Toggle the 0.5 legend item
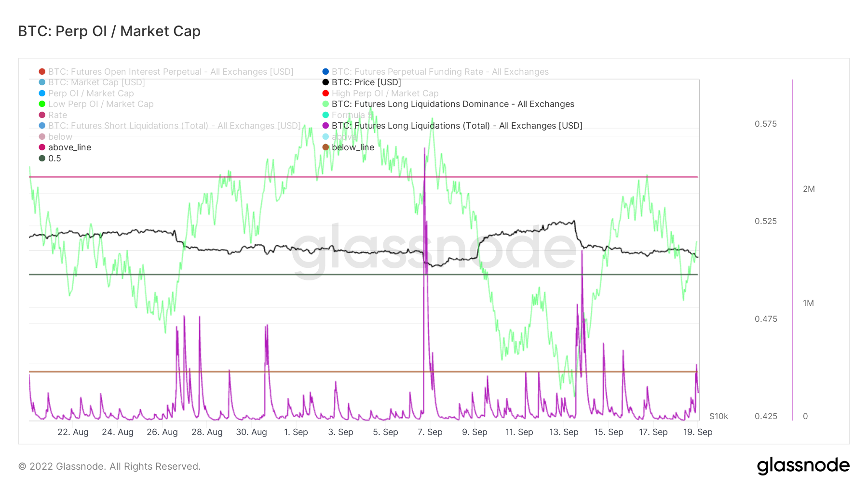This screenshot has width=868, height=488. coord(54,158)
